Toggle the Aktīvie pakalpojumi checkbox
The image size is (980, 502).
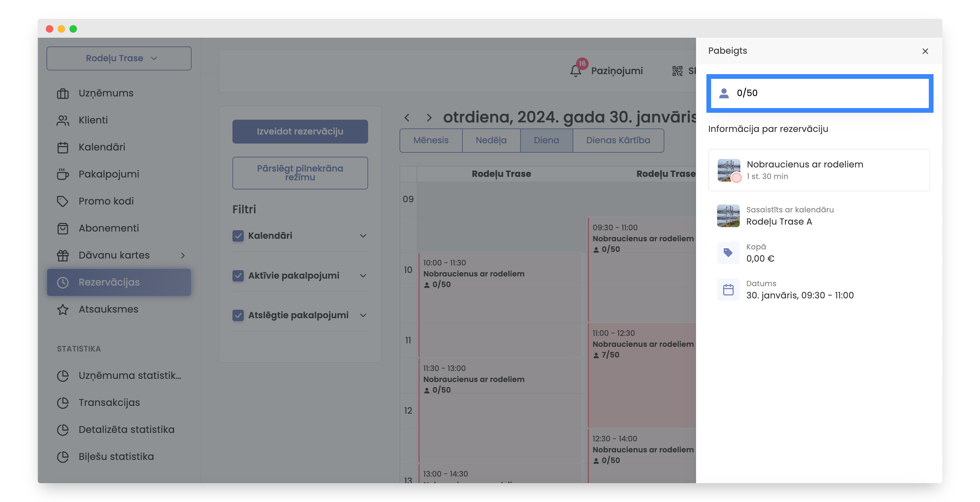coord(238,275)
